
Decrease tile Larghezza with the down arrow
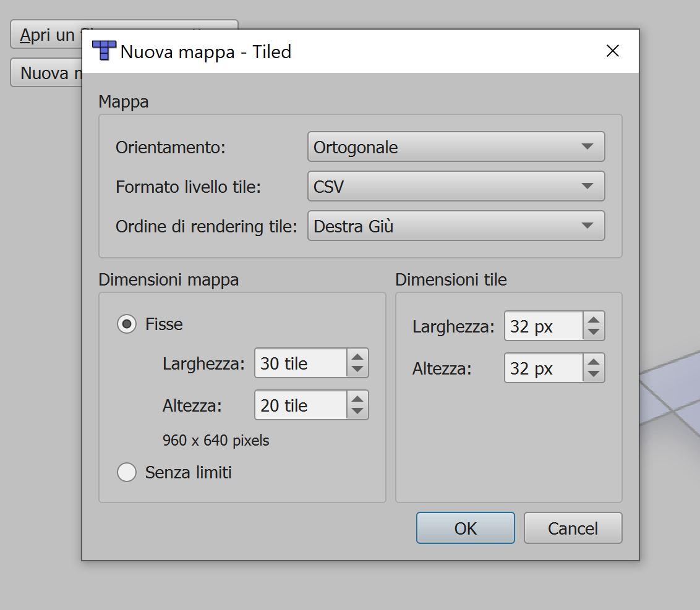point(593,333)
